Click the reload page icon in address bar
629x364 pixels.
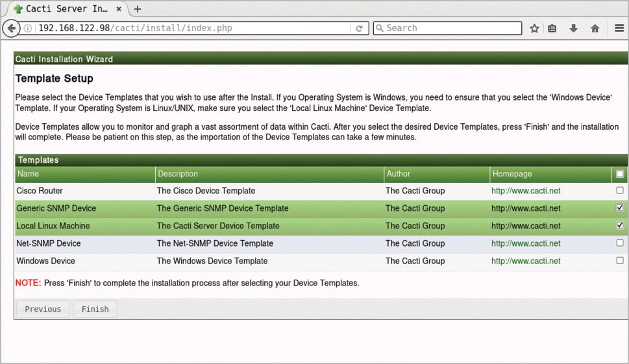(359, 29)
